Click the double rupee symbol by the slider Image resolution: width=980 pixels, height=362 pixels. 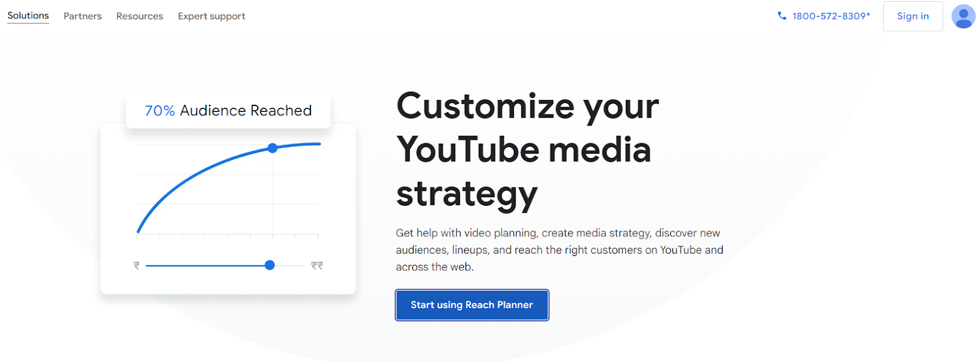tap(317, 265)
